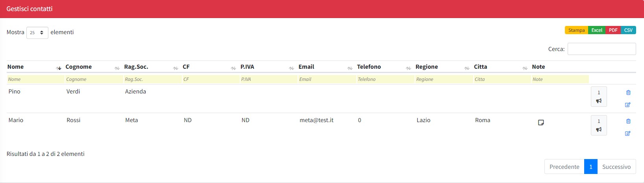Go to page 1 in pagination
Screen dimensions: 644x183
(x=590, y=167)
